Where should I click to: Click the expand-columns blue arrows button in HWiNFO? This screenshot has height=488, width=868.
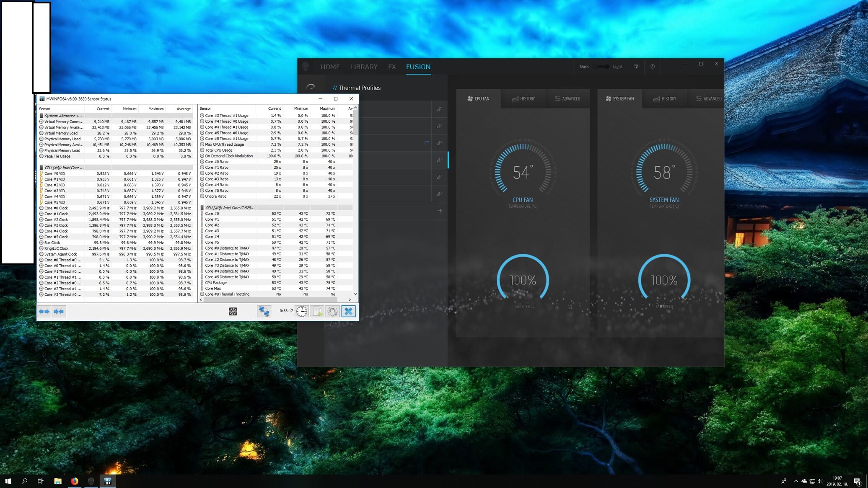[44, 311]
